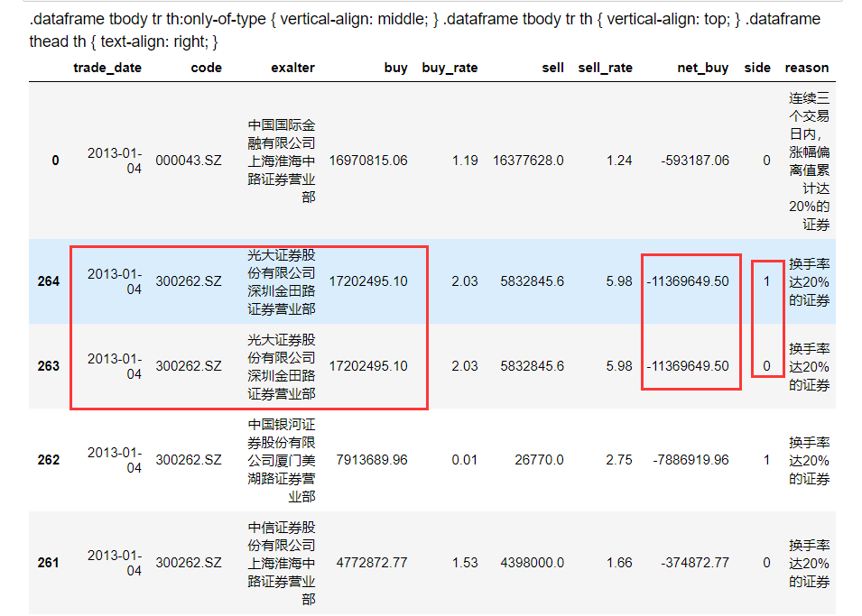The width and height of the screenshot is (862, 616).
Task: Click the buy_rate column header
Action: [x=450, y=68]
